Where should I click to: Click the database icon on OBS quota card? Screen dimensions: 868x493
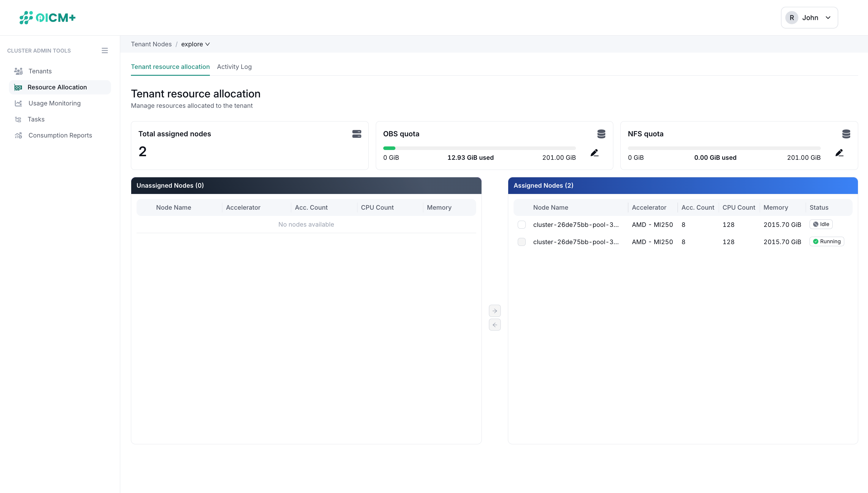601,134
